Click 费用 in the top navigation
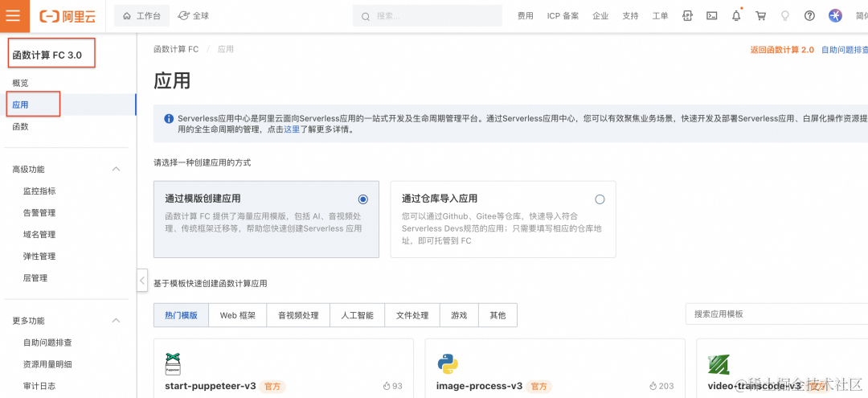868x398 pixels. click(x=526, y=16)
